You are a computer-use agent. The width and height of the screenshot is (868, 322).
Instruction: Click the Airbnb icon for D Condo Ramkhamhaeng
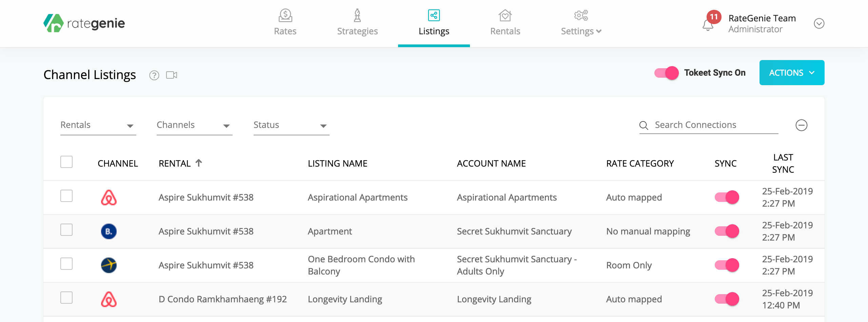(109, 299)
